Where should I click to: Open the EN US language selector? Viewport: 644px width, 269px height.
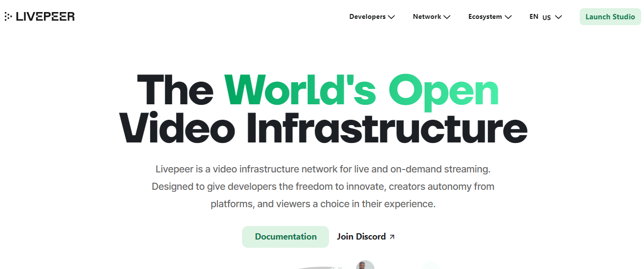point(545,17)
